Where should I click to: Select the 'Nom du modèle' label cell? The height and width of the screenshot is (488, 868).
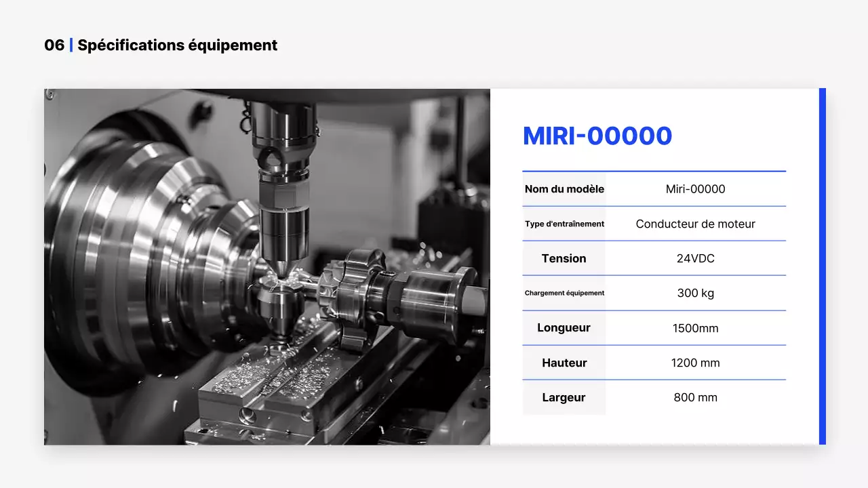pyautogui.click(x=564, y=189)
